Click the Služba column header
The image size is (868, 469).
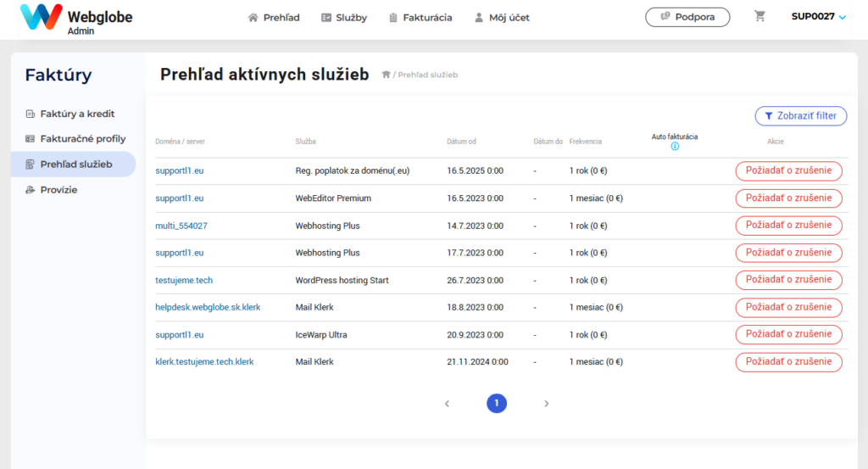[x=305, y=142]
